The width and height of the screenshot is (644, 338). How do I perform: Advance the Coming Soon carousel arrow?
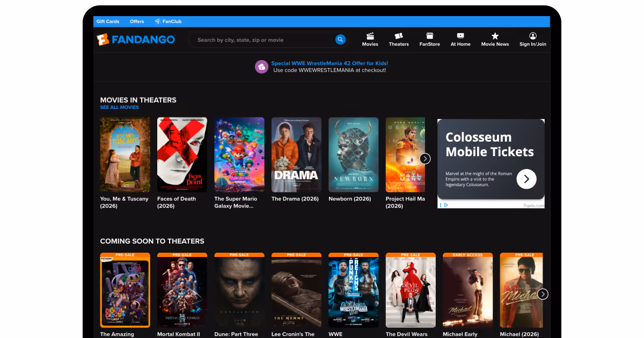[543, 294]
